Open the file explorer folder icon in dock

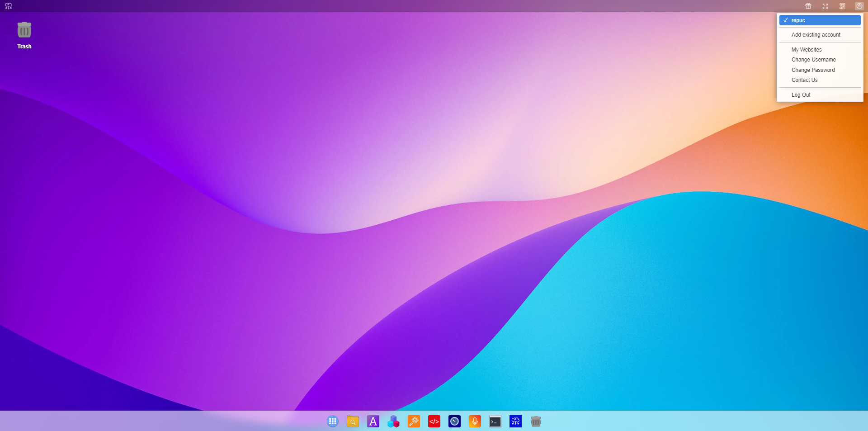(353, 422)
